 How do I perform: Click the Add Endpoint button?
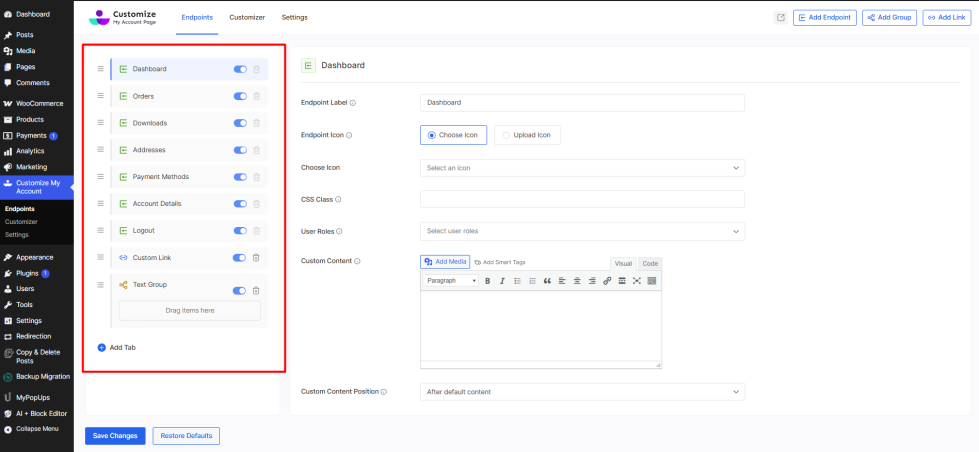824,18
